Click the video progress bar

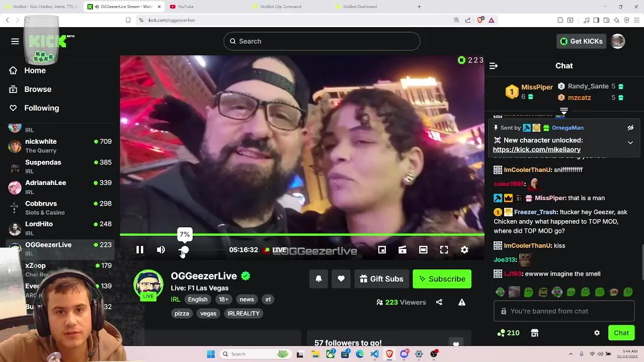(302, 235)
